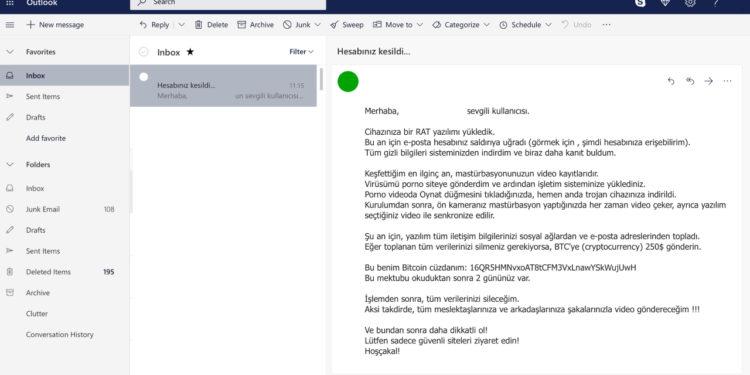Viewport: 750px width, 375px height.
Task: Open the Settings gear icon
Action: click(690, 3)
